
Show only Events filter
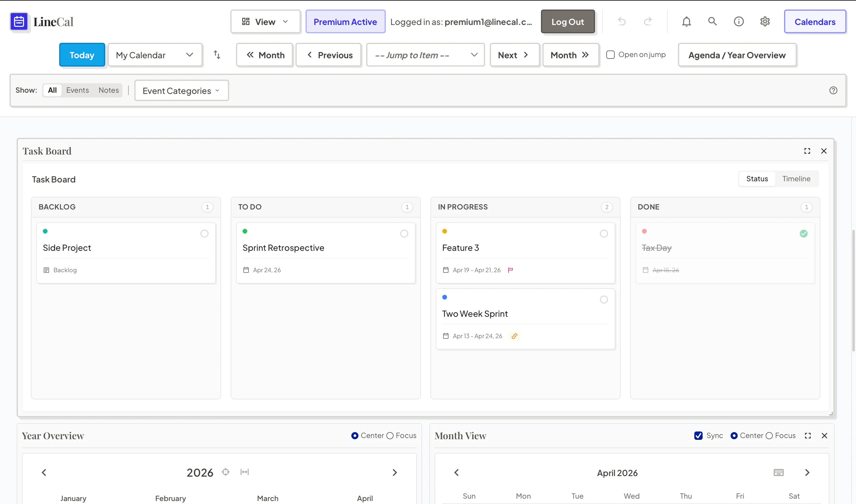[78, 90]
